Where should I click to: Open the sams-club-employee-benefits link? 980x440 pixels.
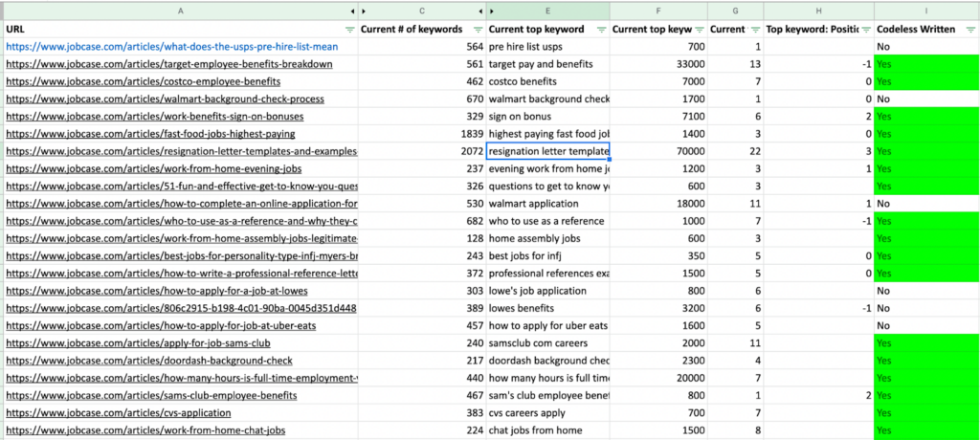[151, 396]
